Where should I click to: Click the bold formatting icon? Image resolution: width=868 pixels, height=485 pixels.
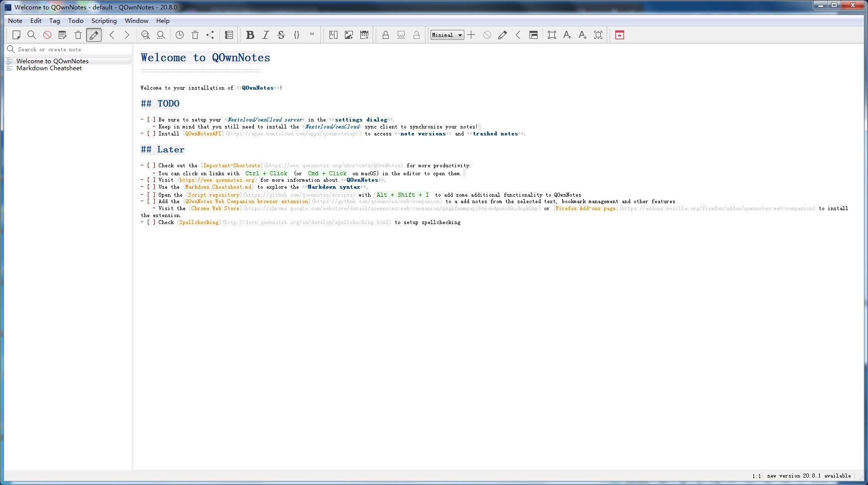pos(250,35)
